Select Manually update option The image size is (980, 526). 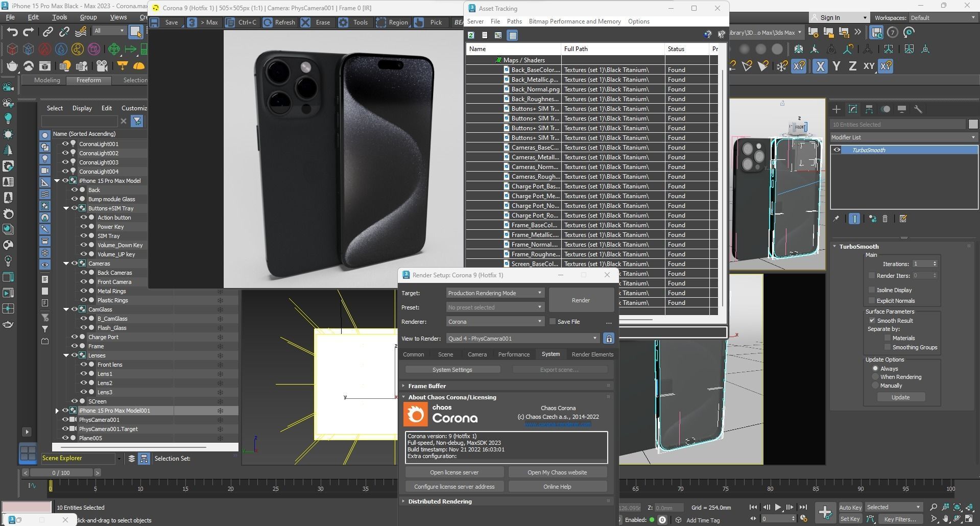pyautogui.click(x=875, y=386)
